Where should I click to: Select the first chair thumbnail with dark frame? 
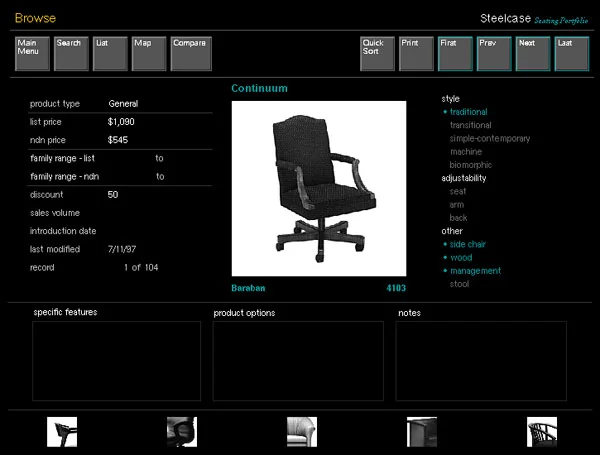click(62, 432)
